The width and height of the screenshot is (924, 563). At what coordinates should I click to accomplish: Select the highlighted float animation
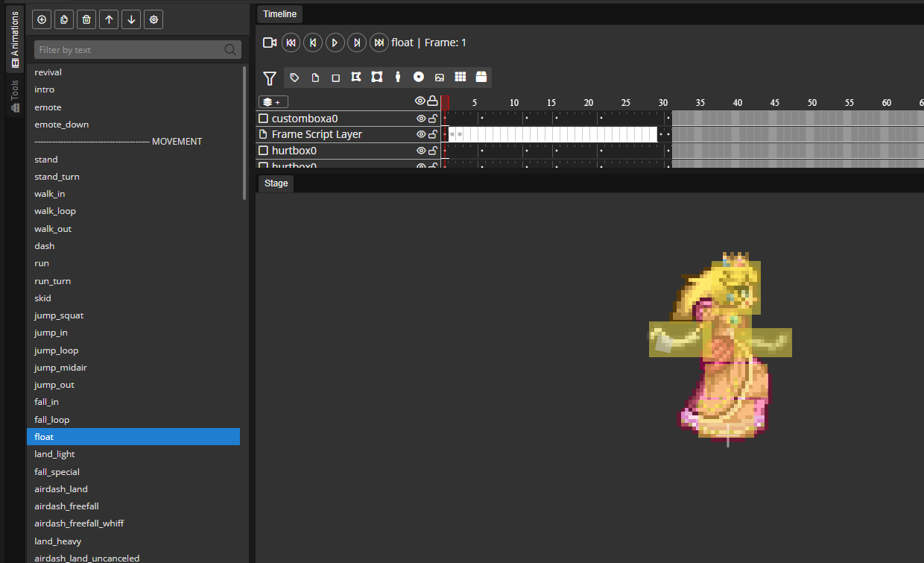[x=134, y=437]
